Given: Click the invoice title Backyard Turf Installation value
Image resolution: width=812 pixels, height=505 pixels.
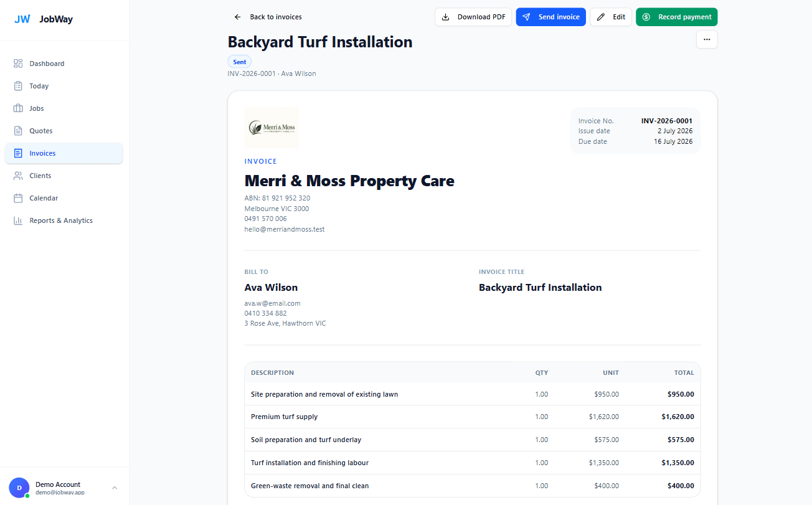Looking at the screenshot, I should (x=541, y=287).
